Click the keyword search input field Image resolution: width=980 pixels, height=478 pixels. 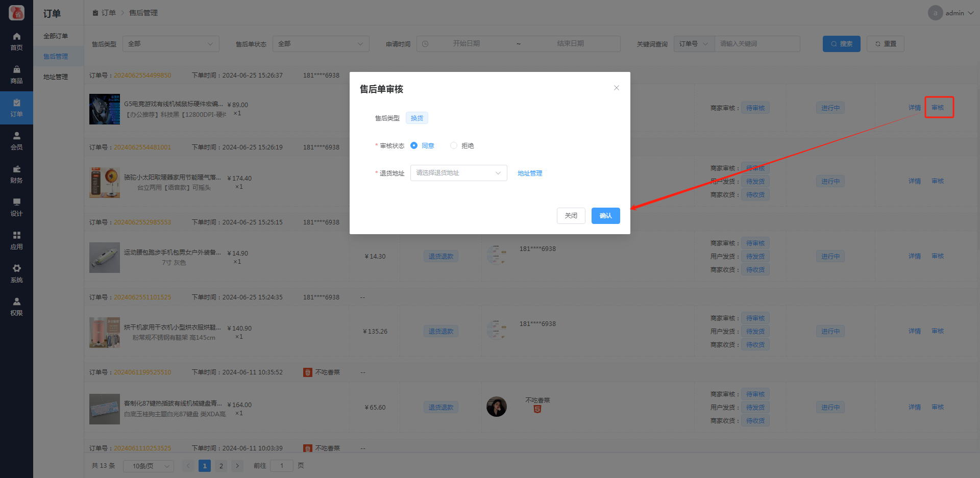756,44
